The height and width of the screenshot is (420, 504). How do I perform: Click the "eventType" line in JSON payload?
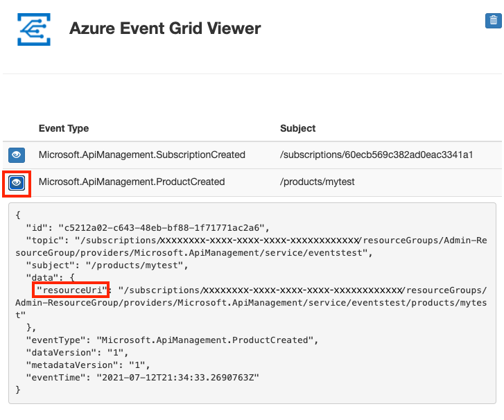click(172, 340)
